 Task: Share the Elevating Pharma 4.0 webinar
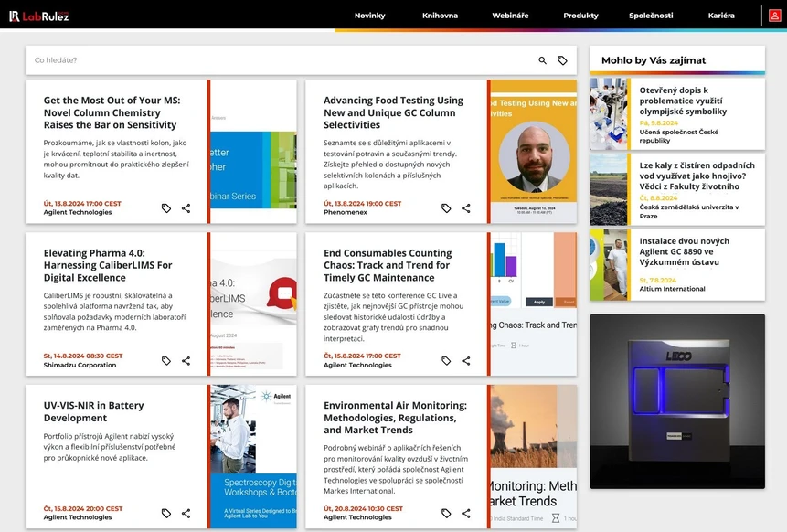tap(186, 361)
